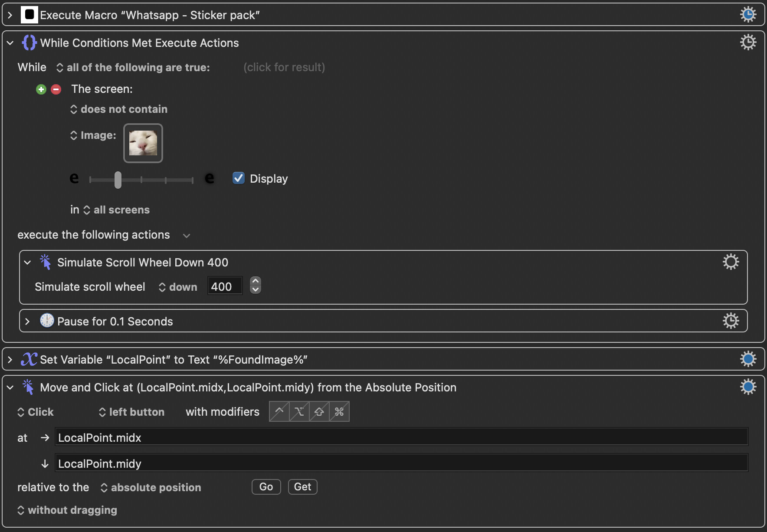The height and width of the screenshot is (532, 767).
Task: Toggle the Command modifier key
Action: point(339,412)
